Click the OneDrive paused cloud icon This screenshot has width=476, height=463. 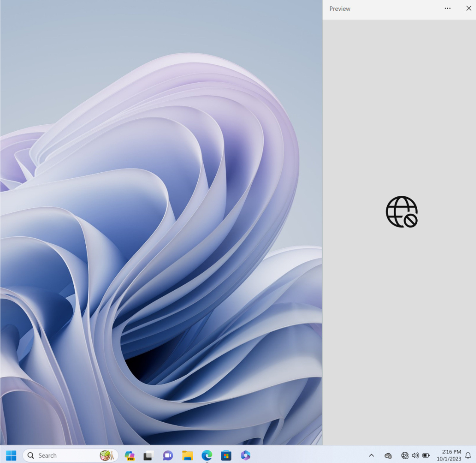pos(388,455)
